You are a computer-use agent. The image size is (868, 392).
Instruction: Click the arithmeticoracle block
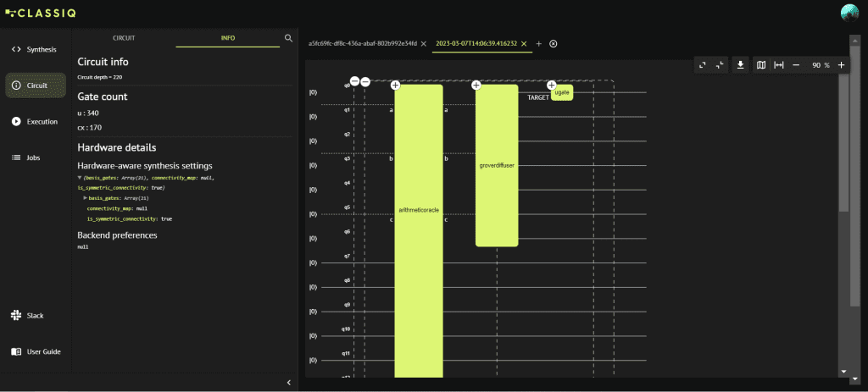(x=419, y=231)
